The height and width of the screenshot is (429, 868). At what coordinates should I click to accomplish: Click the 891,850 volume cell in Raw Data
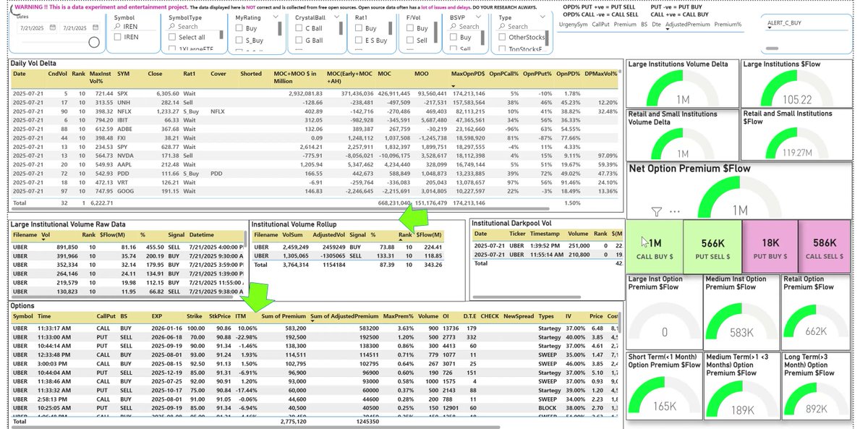point(67,247)
